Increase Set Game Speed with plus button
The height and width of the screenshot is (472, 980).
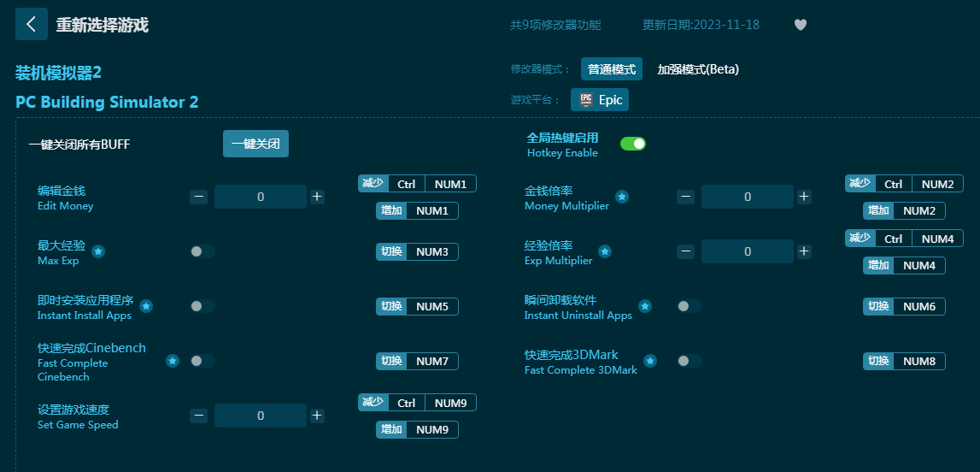[317, 416]
